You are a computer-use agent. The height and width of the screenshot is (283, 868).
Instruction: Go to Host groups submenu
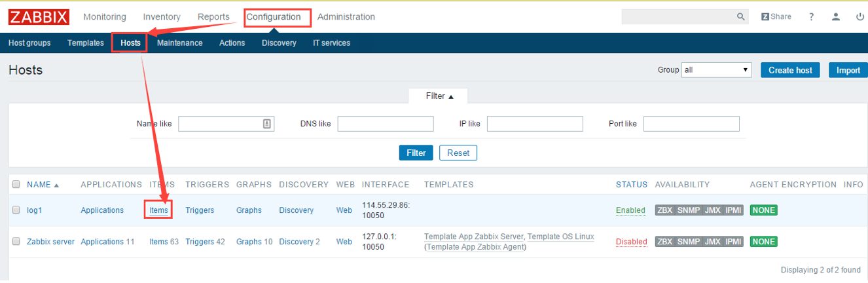tap(29, 43)
